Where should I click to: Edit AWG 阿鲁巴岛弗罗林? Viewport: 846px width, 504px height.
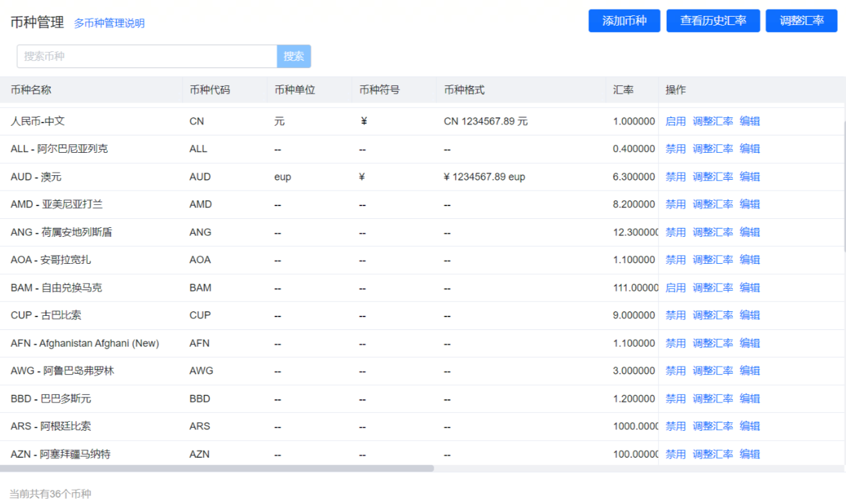coord(750,370)
